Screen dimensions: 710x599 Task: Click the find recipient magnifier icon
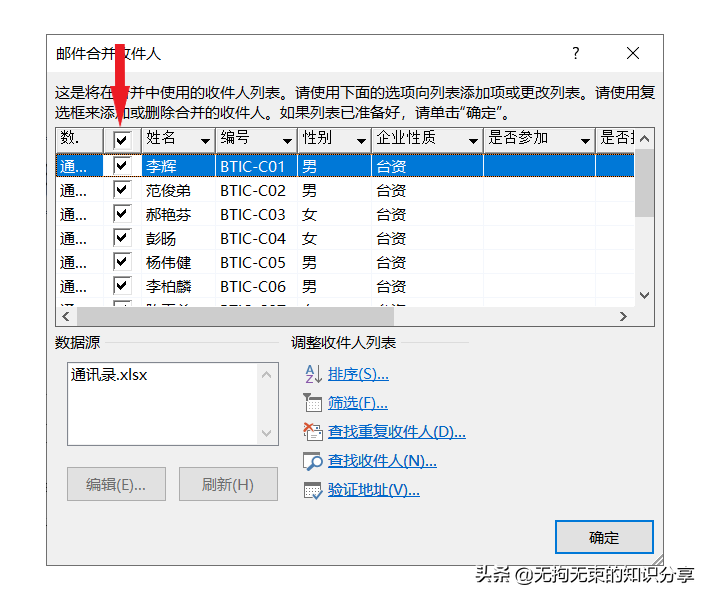[x=312, y=461]
